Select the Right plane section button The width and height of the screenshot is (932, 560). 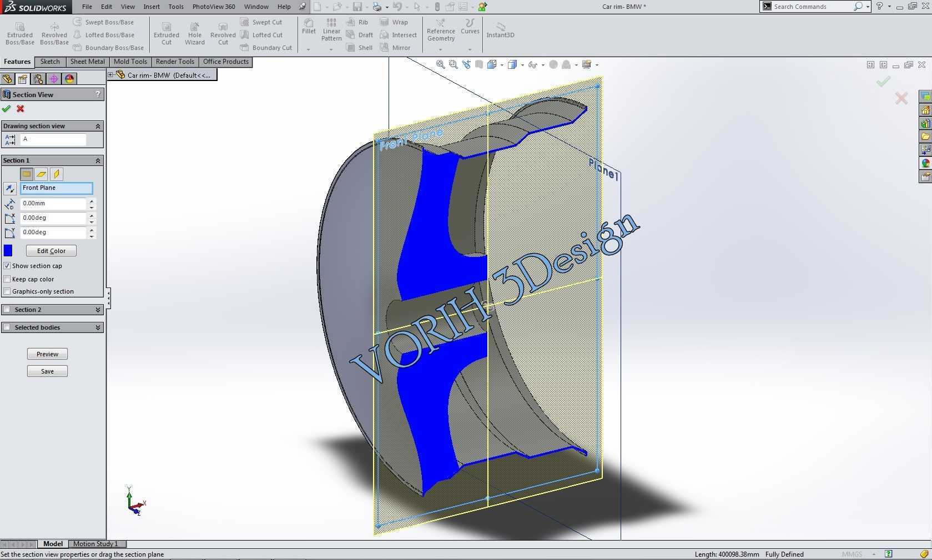click(56, 174)
